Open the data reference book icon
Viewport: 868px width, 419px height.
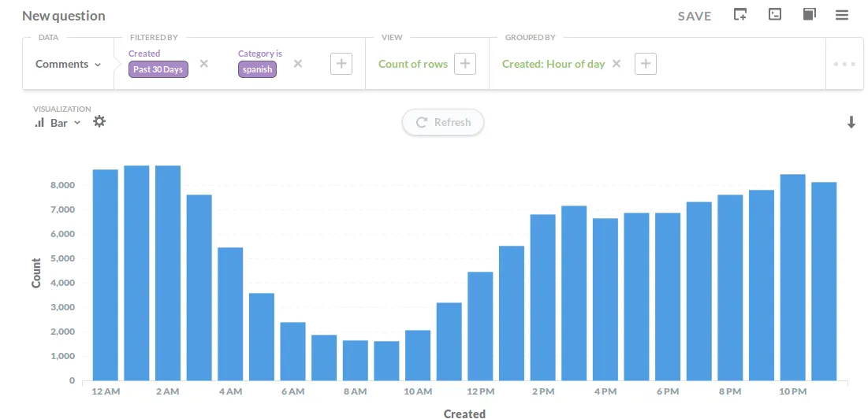[x=810, y=14]
